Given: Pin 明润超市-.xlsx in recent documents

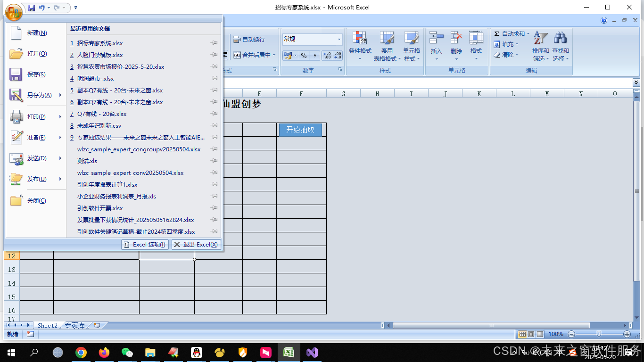Looking at the screenshot, I should tap(214, 78).
